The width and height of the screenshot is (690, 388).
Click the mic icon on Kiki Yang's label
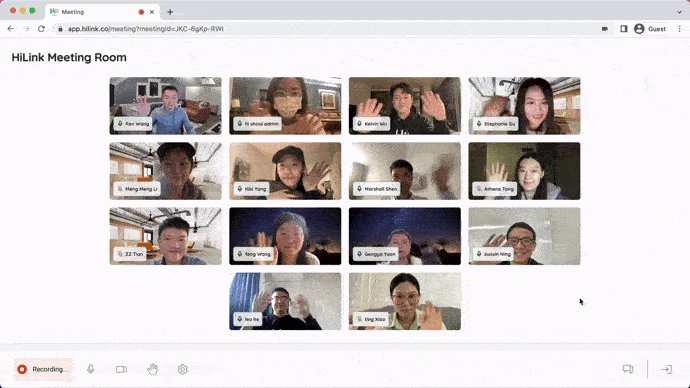240,189
